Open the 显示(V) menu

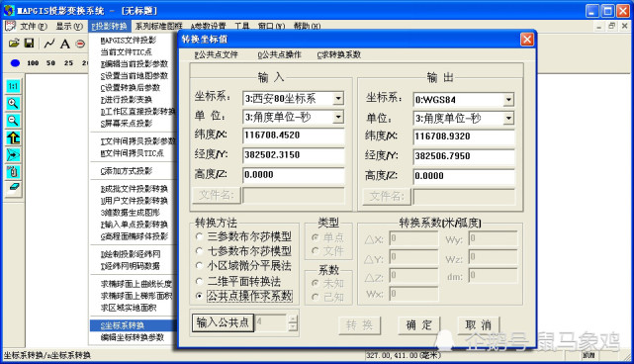tap(69, 27)
